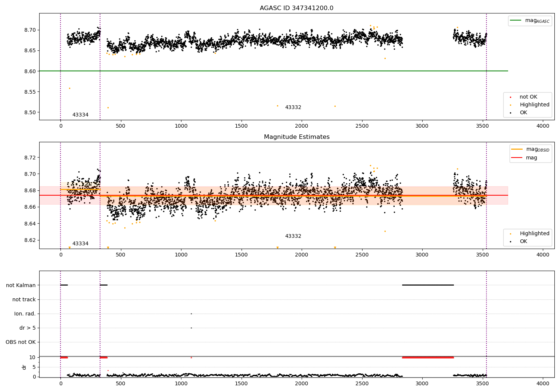Image resolution: width=560 pixels, height=392 pixels.
Task: Click the 'Ion. rad.' row label
Action: click(25, 314)
